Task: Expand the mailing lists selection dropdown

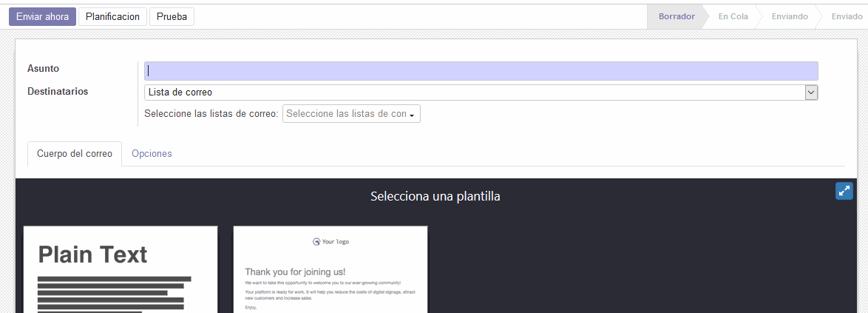Action: point(351,114)
